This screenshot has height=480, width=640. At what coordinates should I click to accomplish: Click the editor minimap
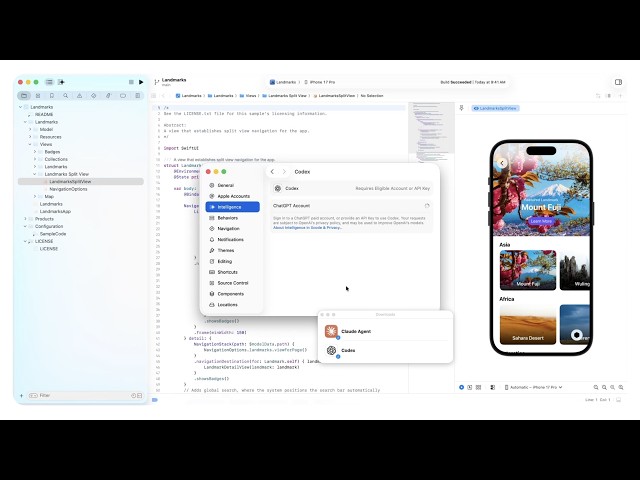431,133
